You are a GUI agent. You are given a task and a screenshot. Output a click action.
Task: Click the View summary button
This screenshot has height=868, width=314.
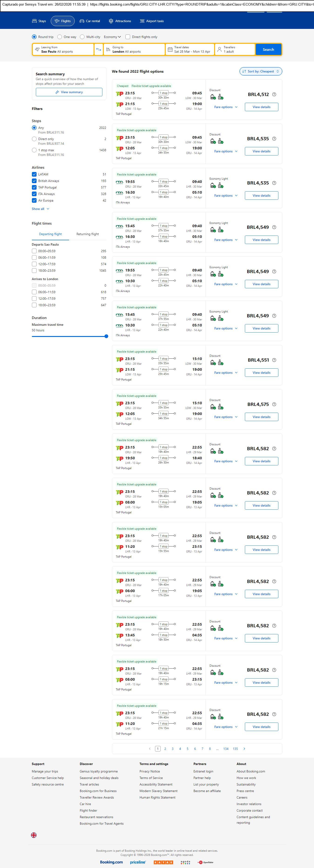(x=69, y=92)
